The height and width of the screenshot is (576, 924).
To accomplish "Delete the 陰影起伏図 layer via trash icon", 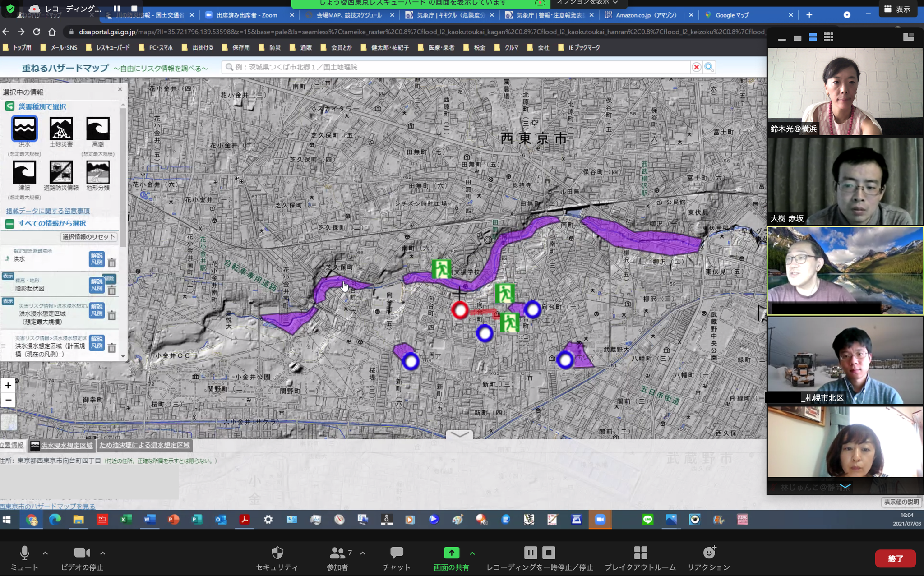I will pos(112,290).
